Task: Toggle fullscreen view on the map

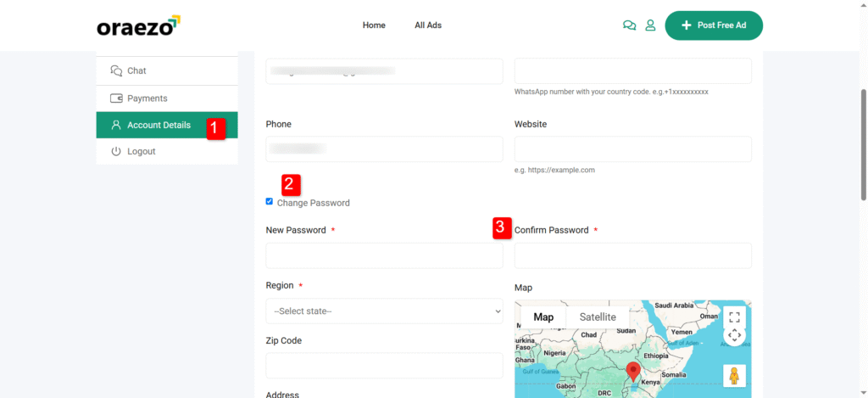Action: click(x=734, y=317)
